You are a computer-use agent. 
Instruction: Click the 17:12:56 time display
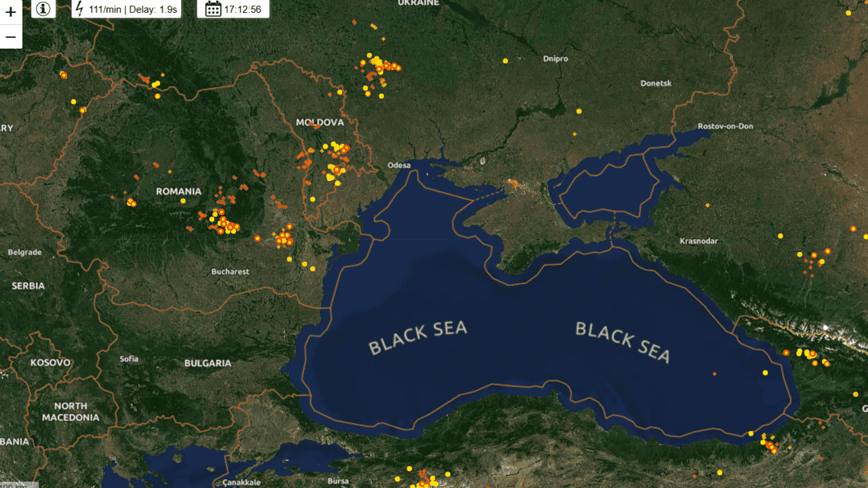(x=243, y=9)
